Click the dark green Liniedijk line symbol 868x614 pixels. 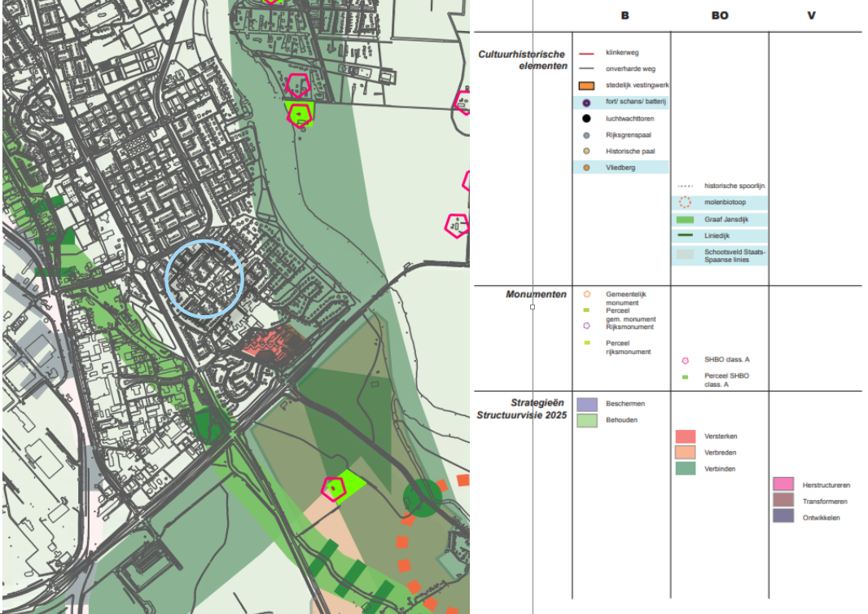(x=686, y=235)
